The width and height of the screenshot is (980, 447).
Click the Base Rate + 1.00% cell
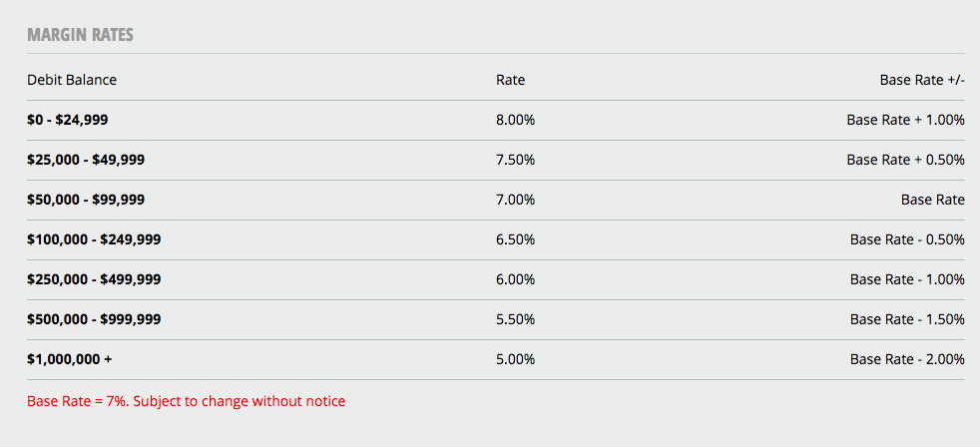tap(905, 120)
